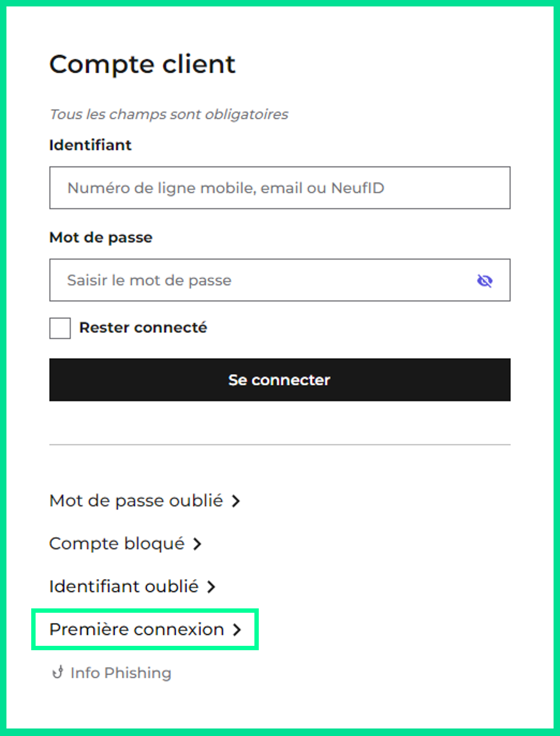
Task: Open the Compte bloqué link
Action: click(117, 544)
